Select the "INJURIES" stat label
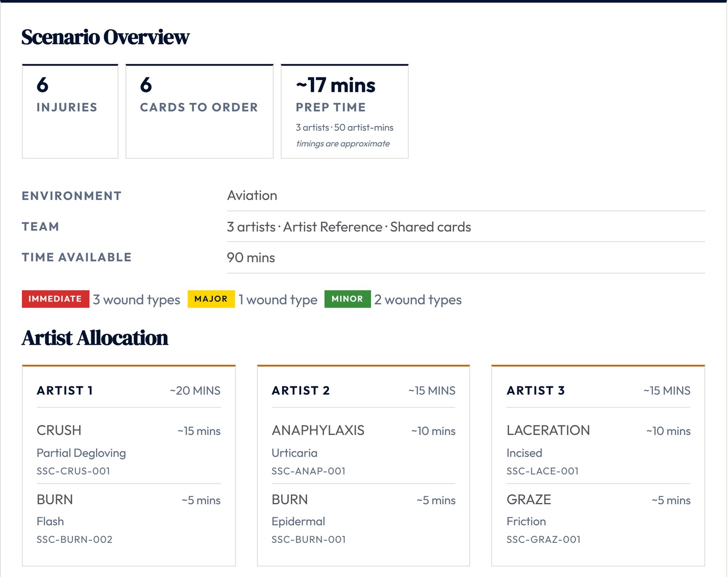This screenshot has height=577, width=728. tap(67, 107)
